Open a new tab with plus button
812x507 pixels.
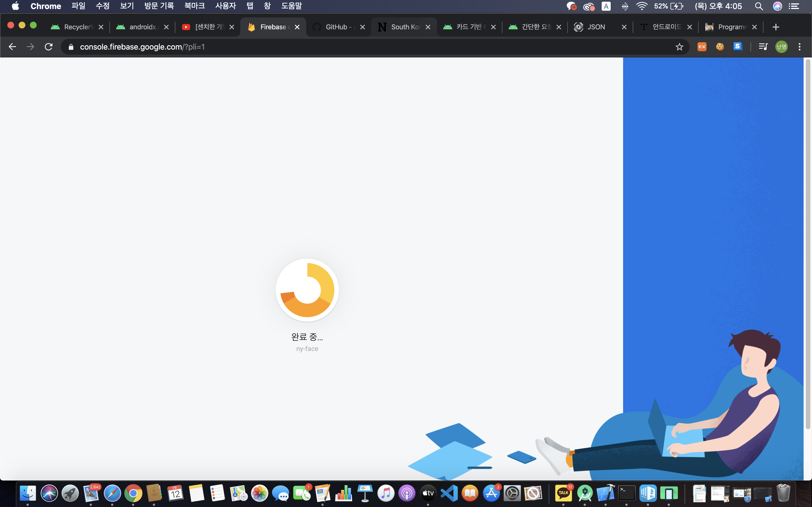tap(775, 27)
